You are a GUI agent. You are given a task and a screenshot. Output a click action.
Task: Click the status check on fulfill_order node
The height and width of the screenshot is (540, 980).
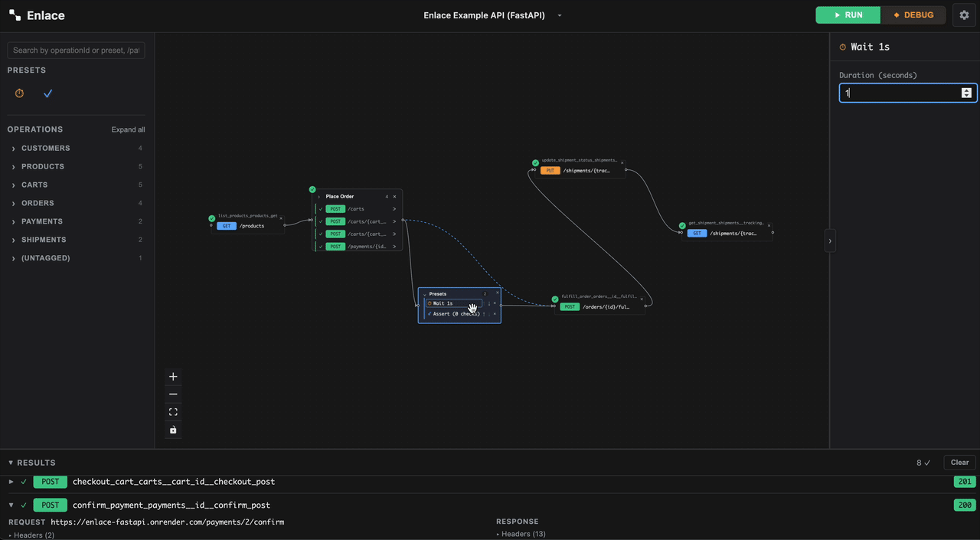[x=555, y=299]
